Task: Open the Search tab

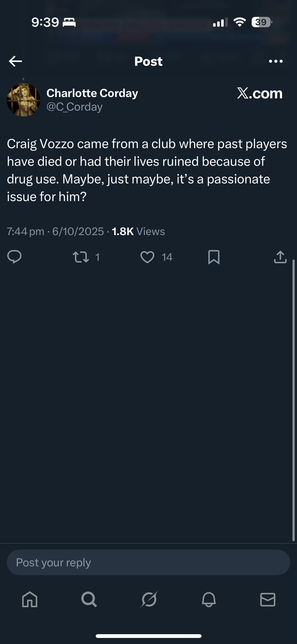Action: (x=89, y=599)
